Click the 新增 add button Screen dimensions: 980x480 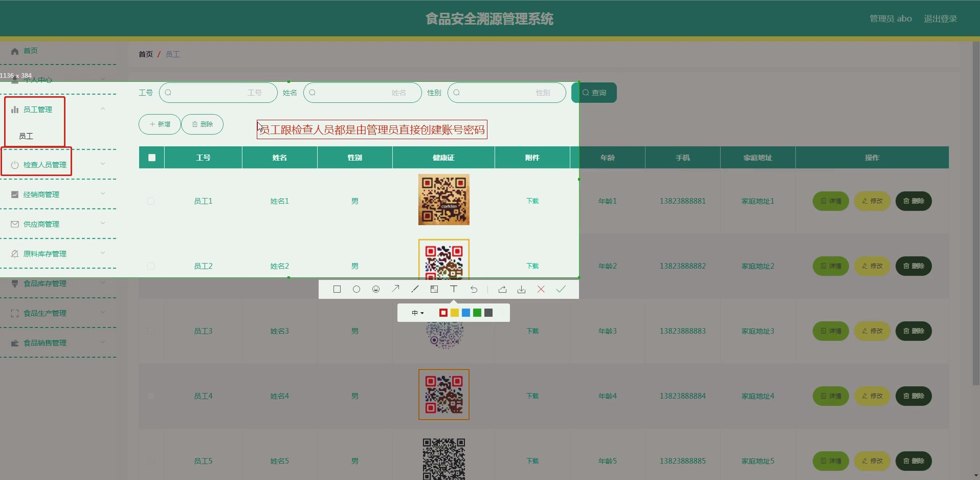click(x=160, y=124)
